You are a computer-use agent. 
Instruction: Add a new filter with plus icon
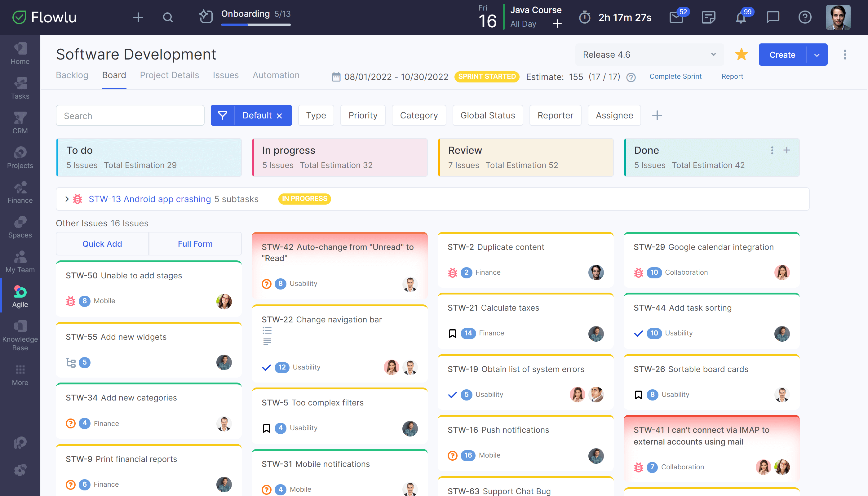[657, 116]
